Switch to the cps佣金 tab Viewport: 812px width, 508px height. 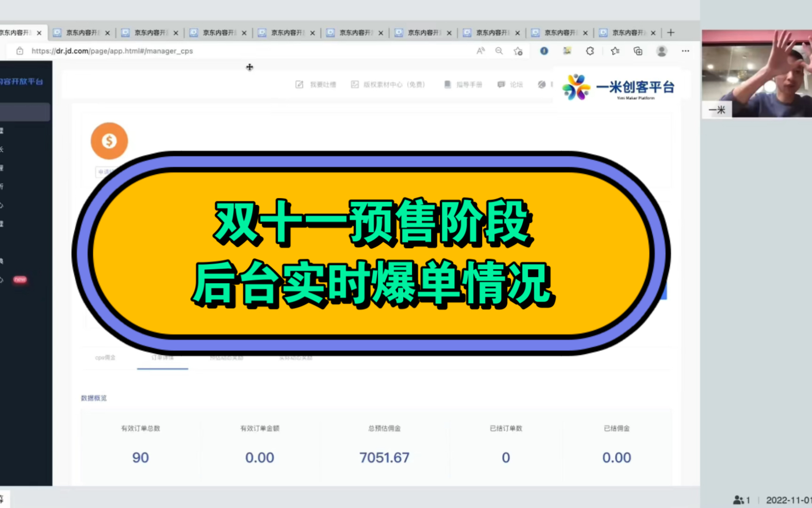click(x=105, y=357)
